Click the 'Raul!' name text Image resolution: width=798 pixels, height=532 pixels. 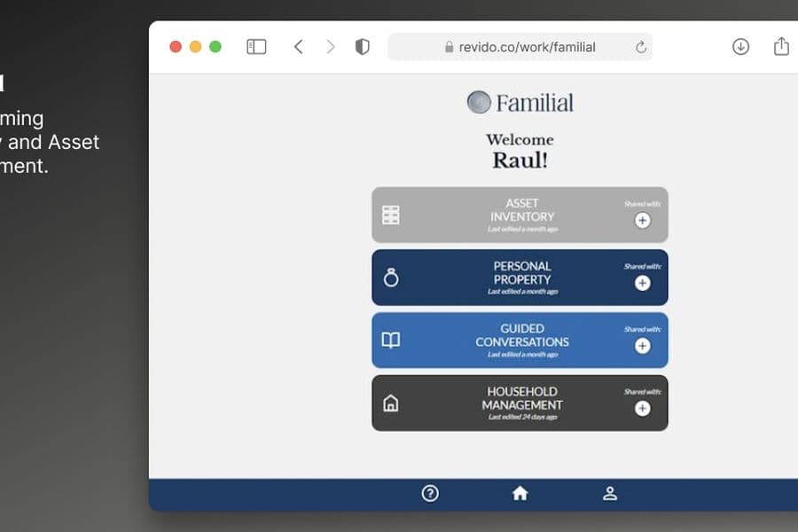coord(520,160)
